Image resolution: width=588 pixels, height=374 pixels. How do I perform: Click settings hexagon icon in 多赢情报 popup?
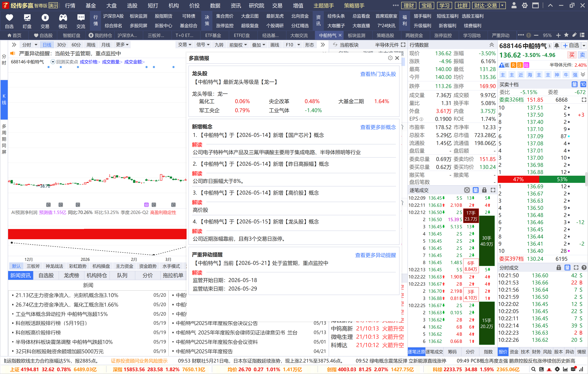coord(390,58)
